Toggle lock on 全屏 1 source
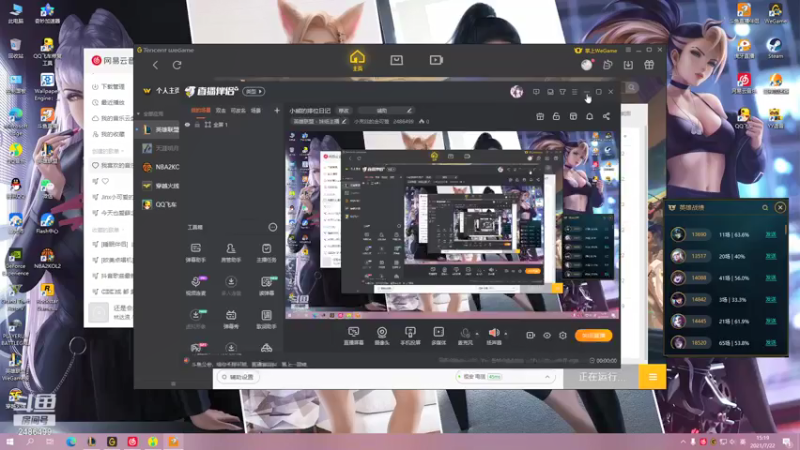Viewport: 800px width, 450px height. point(197,124)
